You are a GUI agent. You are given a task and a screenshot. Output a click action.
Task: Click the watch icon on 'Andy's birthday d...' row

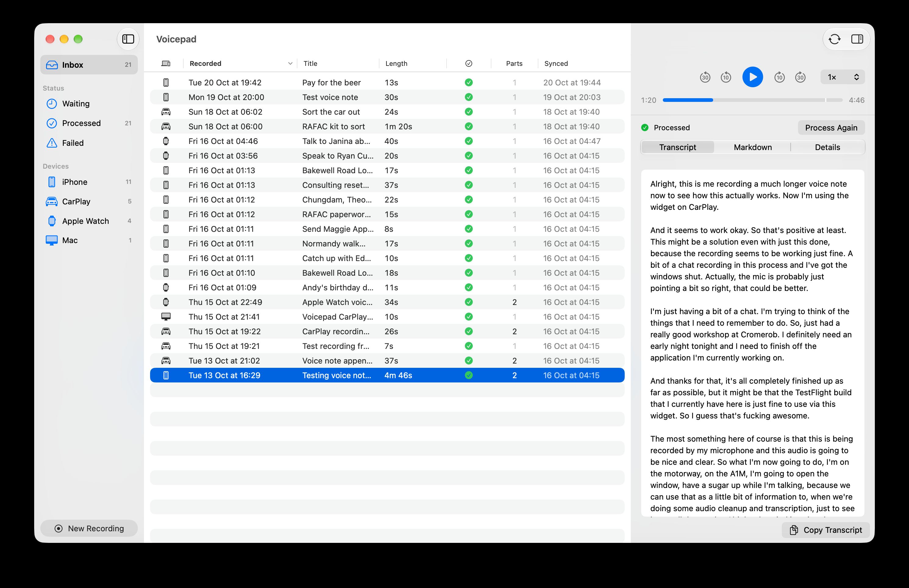166,288
